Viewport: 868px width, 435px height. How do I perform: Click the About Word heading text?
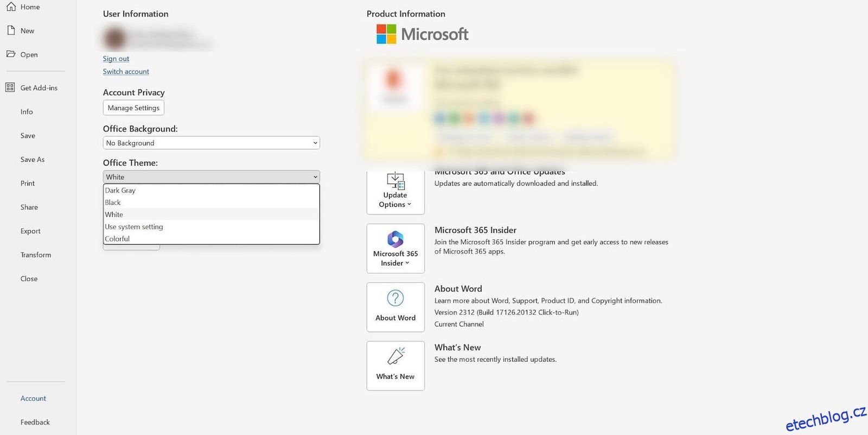click(x=458, y=289)
